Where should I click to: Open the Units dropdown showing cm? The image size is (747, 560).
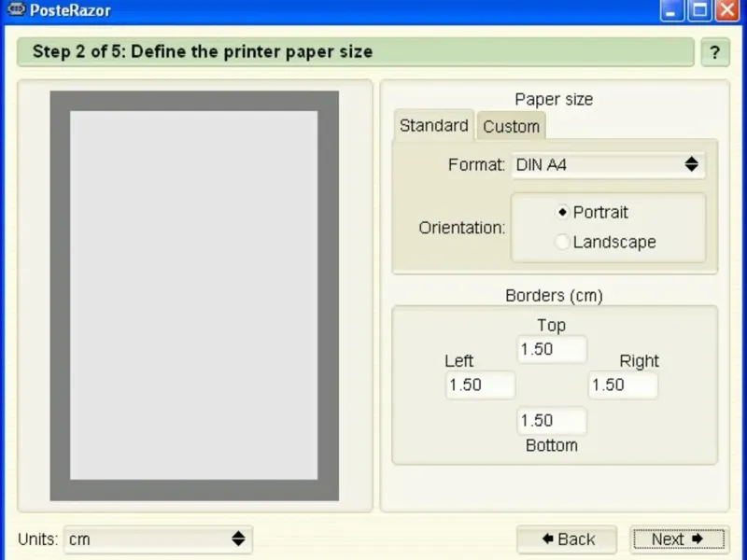point(158,539)
